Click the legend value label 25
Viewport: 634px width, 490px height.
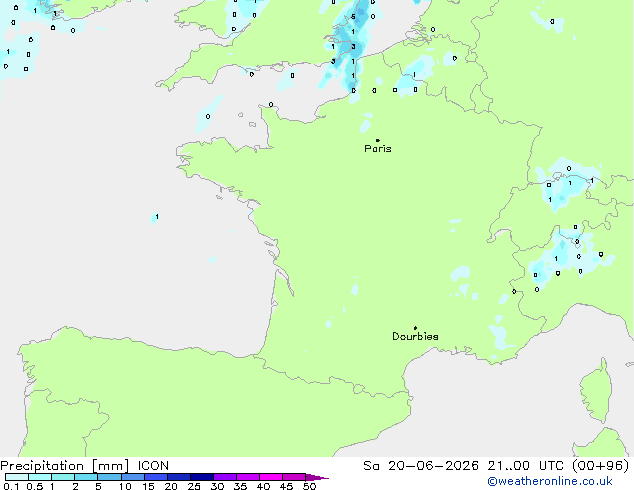tap(194, 486)
